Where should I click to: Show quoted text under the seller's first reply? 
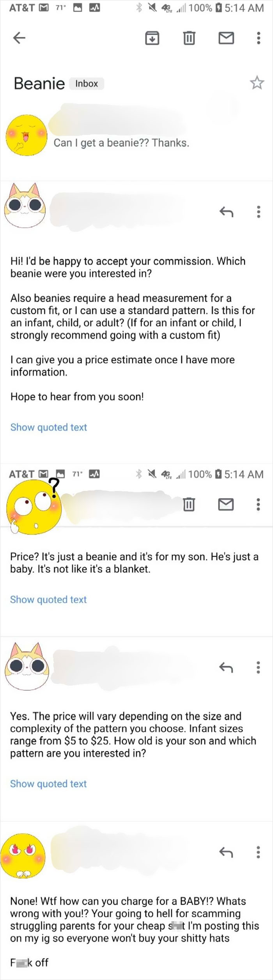point(48,427)
